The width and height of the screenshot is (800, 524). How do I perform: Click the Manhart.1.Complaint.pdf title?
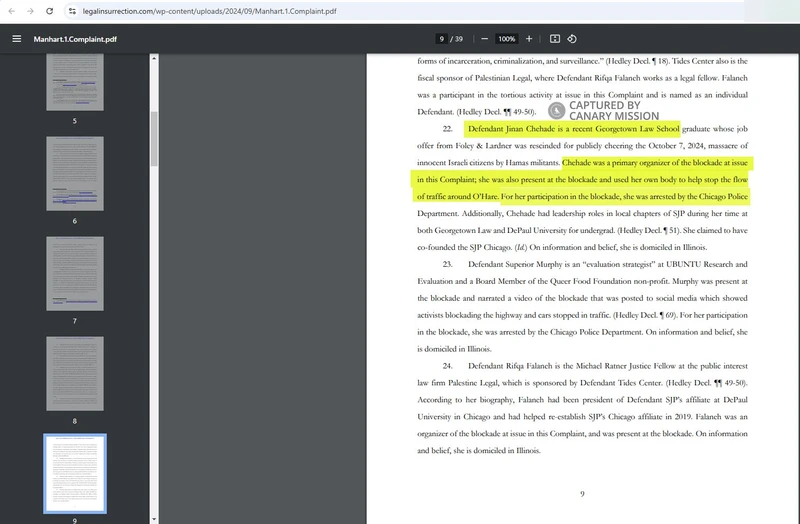(x=75, y=39)
